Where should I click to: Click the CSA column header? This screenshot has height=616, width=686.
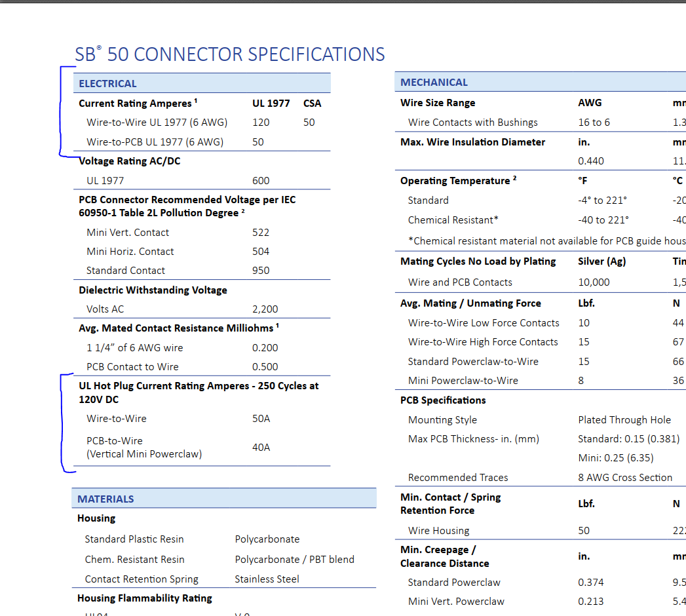pyautogui.click(x=312, y=104)
